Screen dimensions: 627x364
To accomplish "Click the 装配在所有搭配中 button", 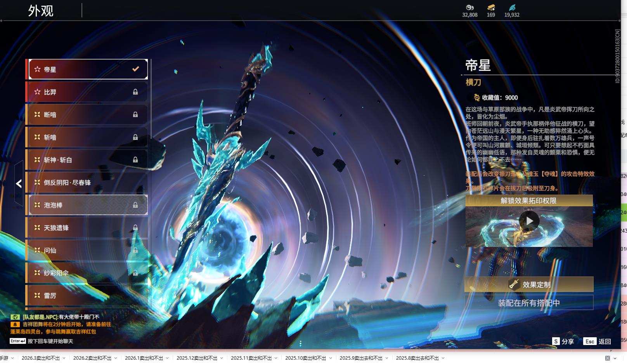I will pyautogui.click(x=529, y=303).
